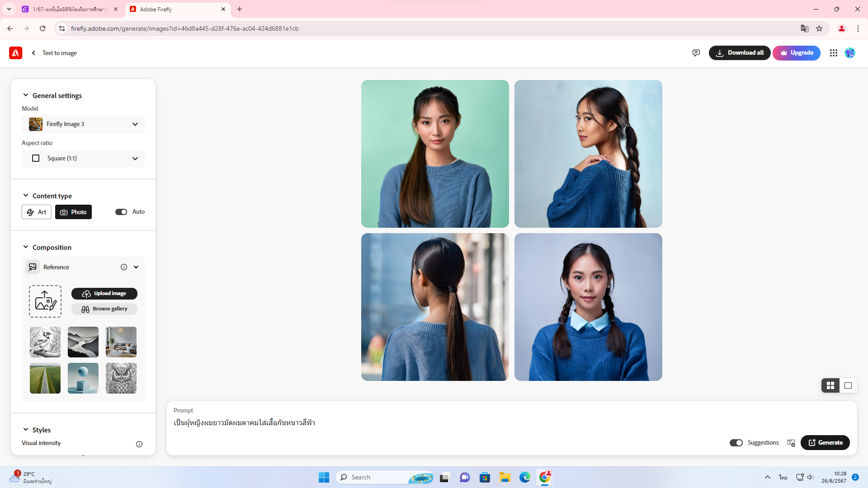Click the prompt settings icon beside Suggestions
This screenshot has width=868, height=488.
click(x=791, y=443)
